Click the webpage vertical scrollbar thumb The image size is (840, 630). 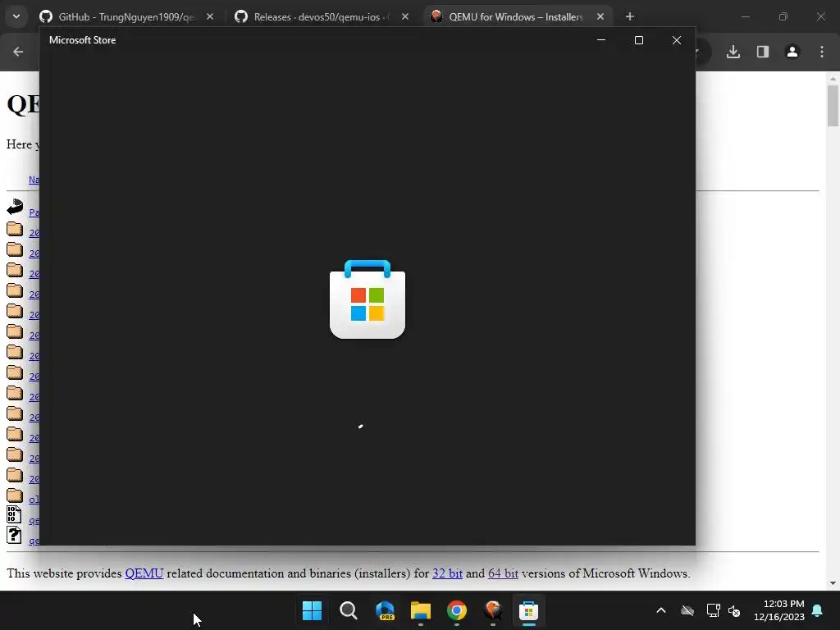(833, 106)
